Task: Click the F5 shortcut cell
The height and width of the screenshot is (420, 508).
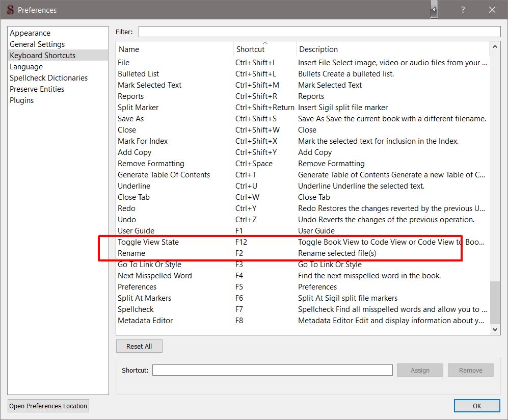Action: (x=239, y=287)
